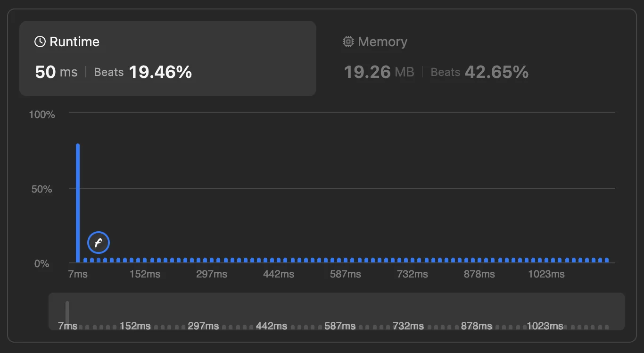Click the tall blue bar at 7ms
Viewport: 644px width, 353px height.
[x=78, y=203]
